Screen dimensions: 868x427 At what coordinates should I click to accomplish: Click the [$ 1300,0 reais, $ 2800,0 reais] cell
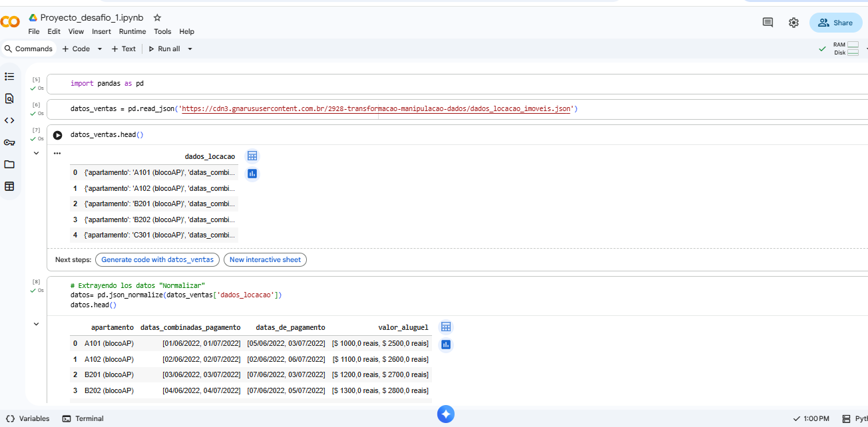click(380, 390)
